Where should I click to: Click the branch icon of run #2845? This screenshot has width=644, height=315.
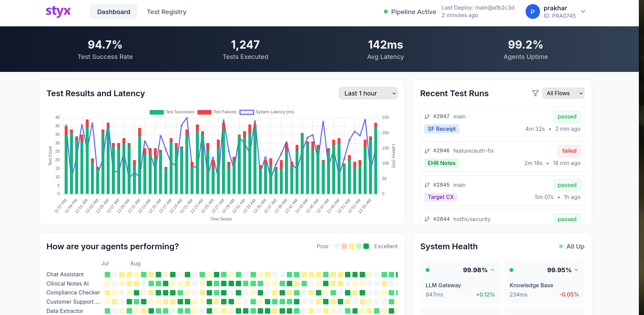[x=427, y=185]
